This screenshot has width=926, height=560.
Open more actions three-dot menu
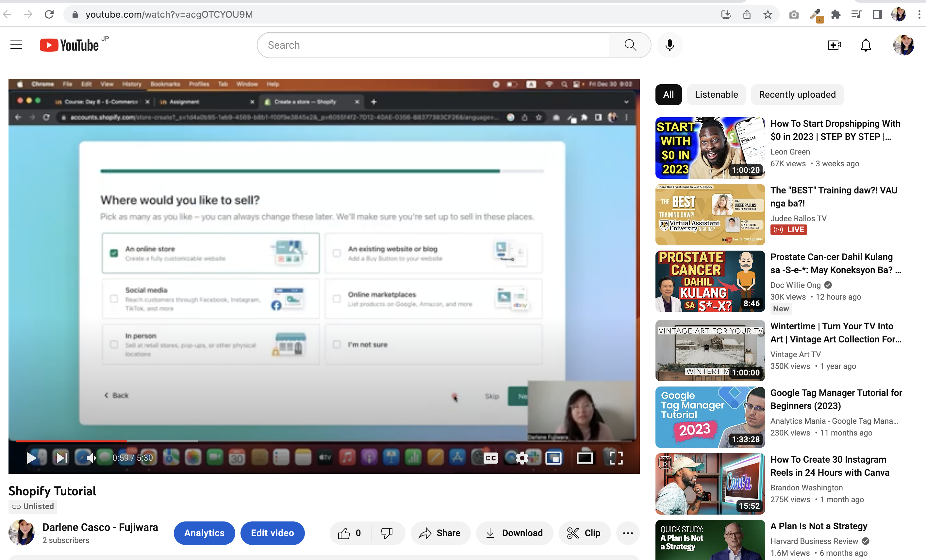tap(628, 533)
